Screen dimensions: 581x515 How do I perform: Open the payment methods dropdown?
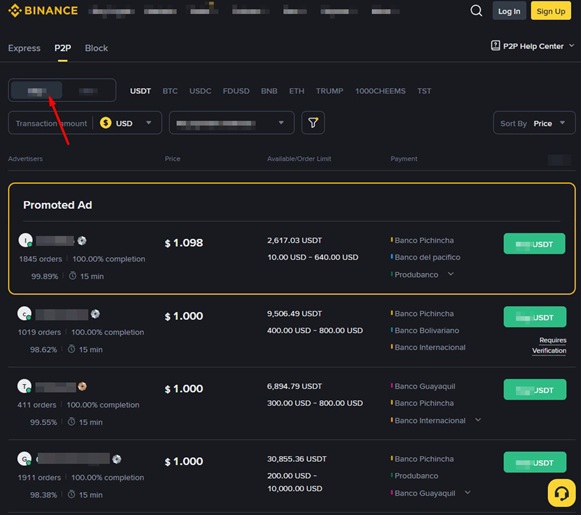pos(232,123)
